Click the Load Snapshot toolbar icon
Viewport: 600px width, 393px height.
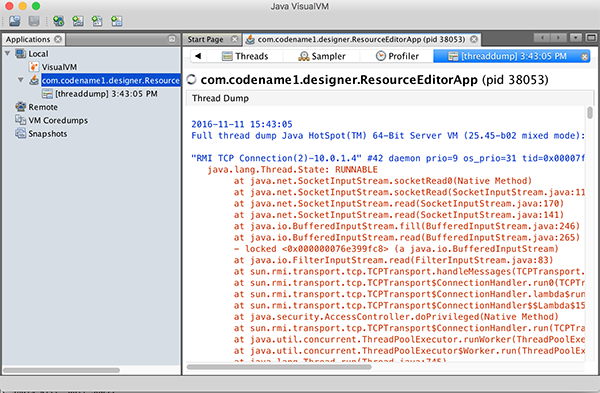pos(15,21)
